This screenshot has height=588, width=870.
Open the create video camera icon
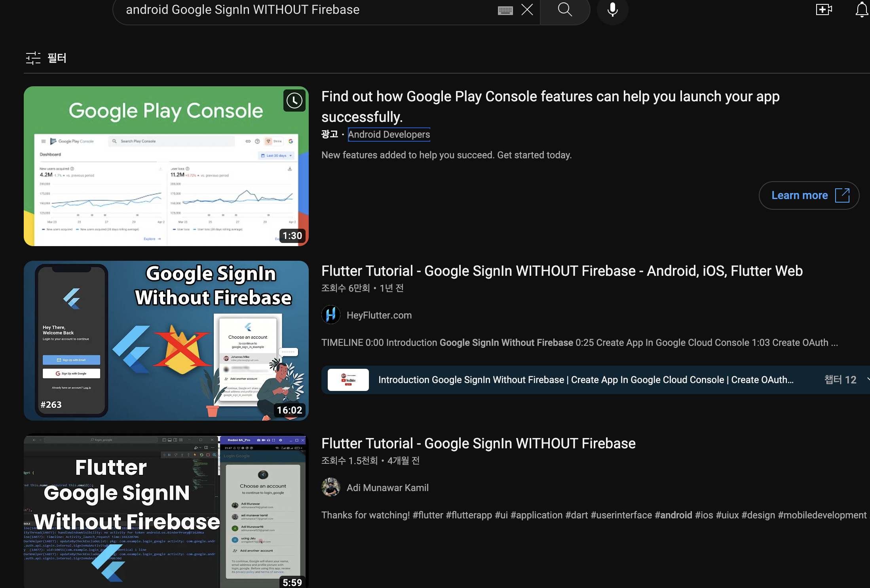(824, 9)
